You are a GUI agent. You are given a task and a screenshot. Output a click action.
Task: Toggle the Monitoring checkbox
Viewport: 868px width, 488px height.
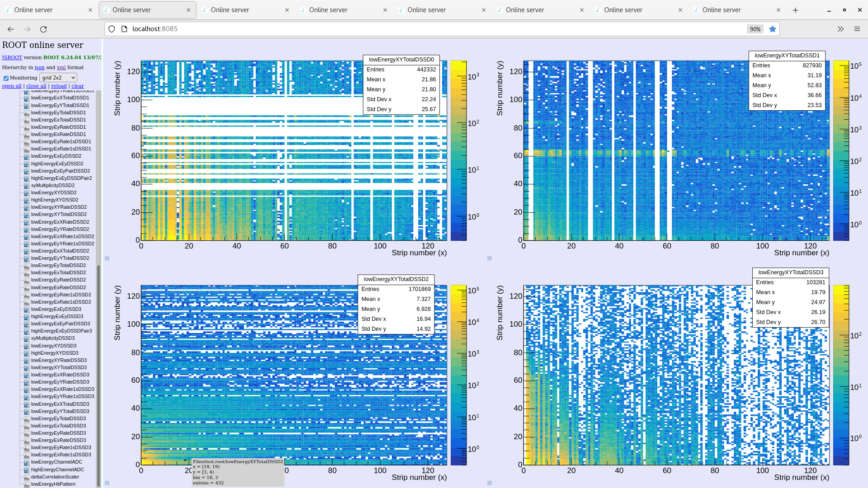6,78
